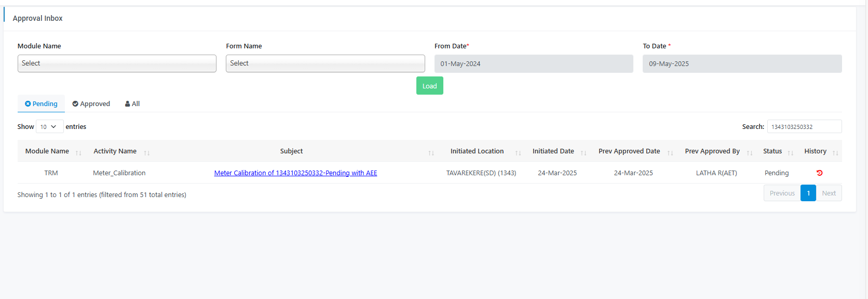Switch to the All tab
This screenshot has width=868, height=299.
pos(132,103)
